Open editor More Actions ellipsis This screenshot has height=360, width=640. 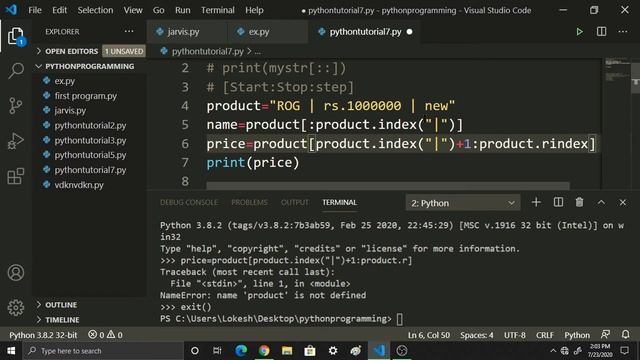tap(623, 32)
